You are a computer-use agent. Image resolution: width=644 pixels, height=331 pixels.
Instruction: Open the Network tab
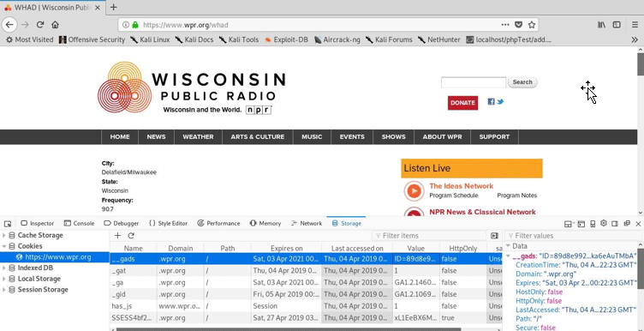click(x=307, y=223)
